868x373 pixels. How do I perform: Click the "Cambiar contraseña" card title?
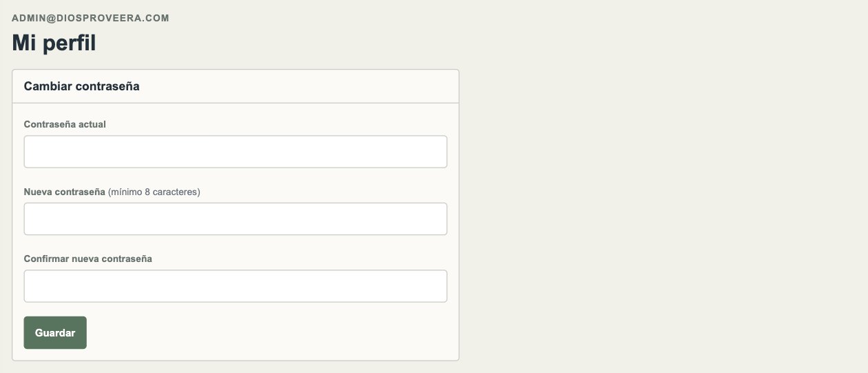point(82,86)
